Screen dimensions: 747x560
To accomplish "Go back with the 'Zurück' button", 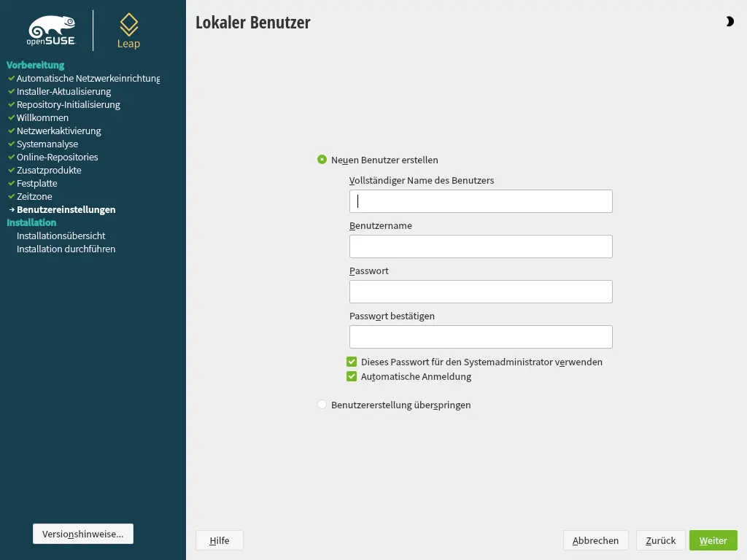I will click(x=660, y=540).
